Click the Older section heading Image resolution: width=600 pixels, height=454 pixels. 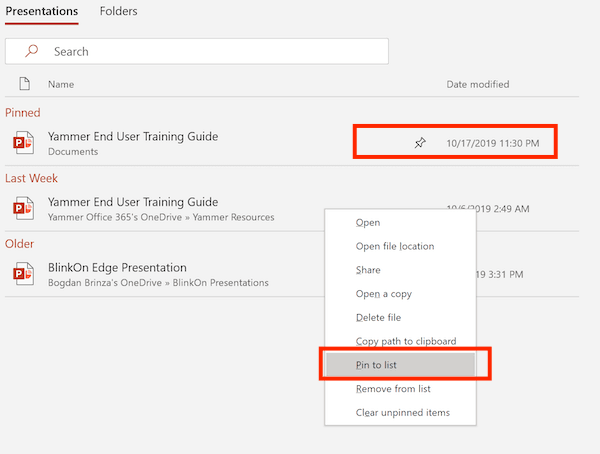tap(19, 243)
